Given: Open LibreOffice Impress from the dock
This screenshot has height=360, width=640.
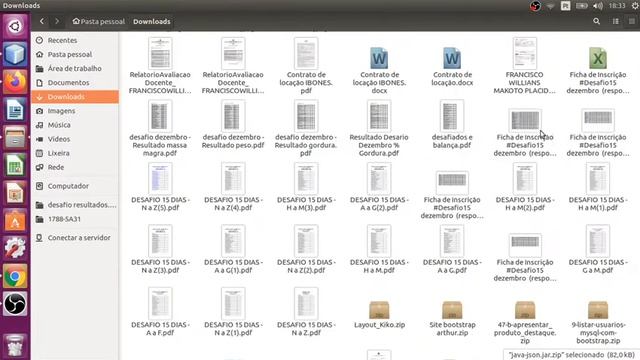Looking at the screenshot, I should pyautogui.click(x=15, y=193).
